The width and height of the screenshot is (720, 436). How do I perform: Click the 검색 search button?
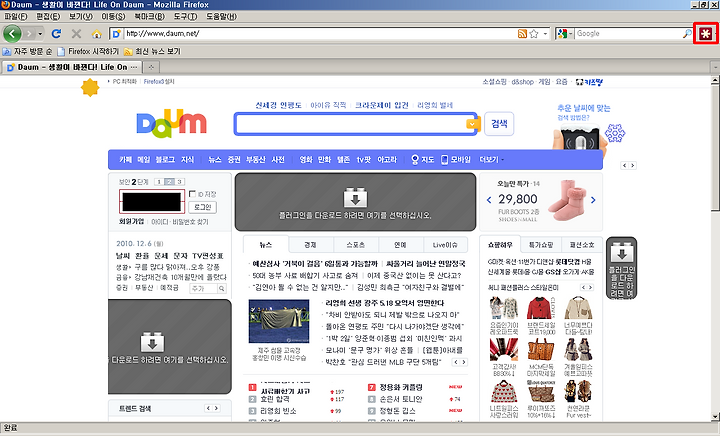point(499,124)
